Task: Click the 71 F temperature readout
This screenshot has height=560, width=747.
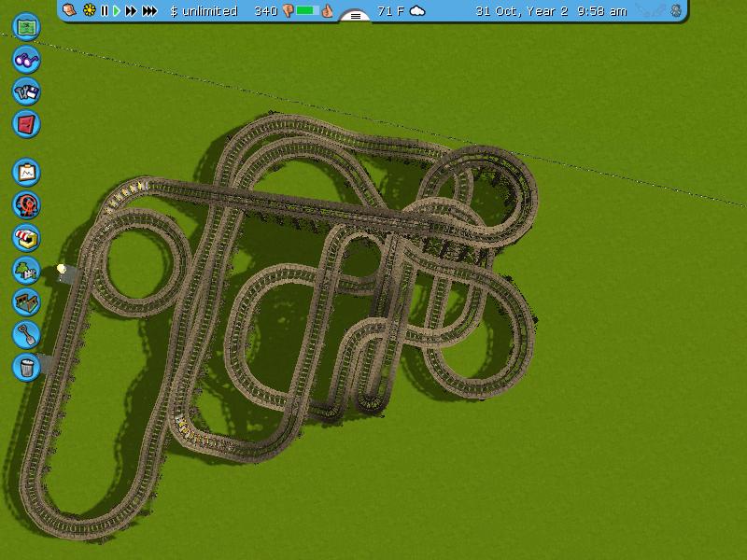Action: tap(390, 11)
